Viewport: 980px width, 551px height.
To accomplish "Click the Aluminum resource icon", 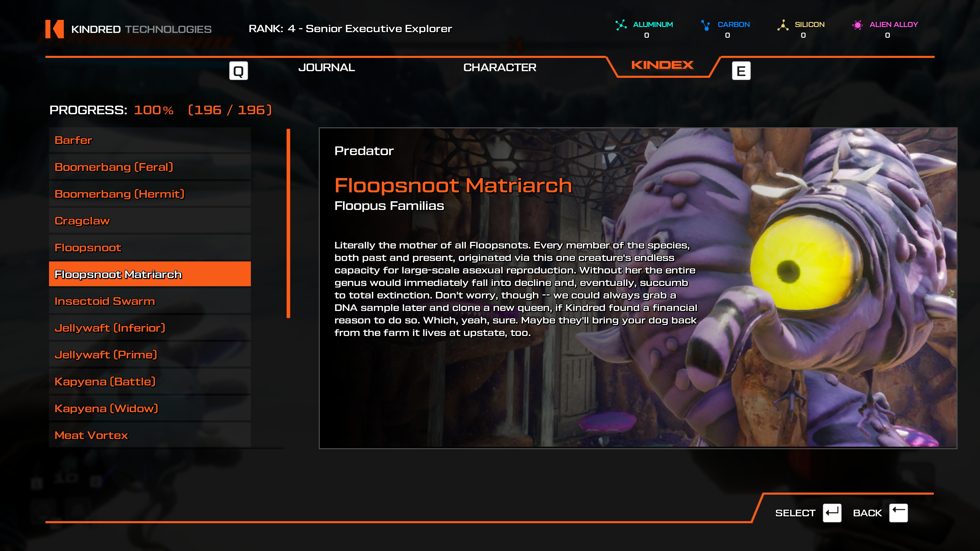I will coord(621,25).
